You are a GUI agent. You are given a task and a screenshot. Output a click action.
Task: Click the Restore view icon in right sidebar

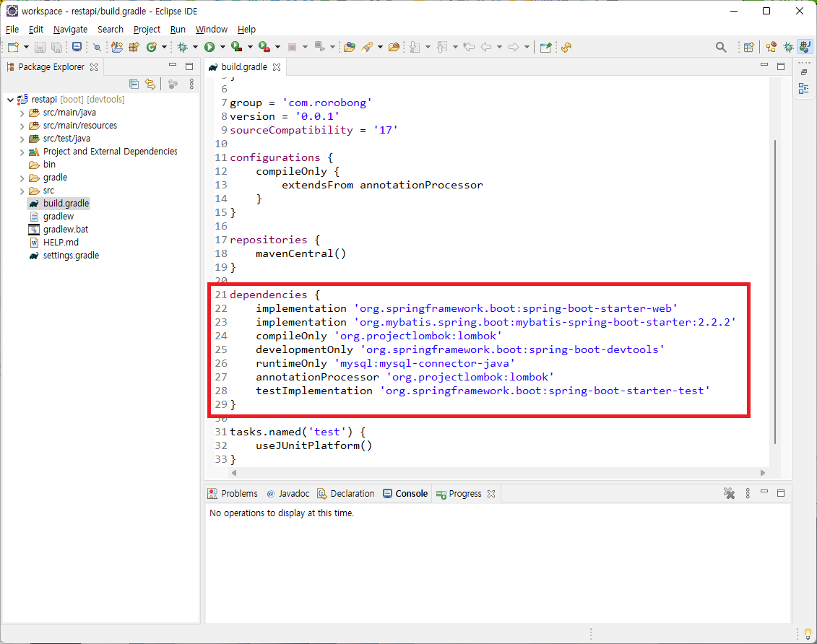pyautogui.click(x=804, y=72)
